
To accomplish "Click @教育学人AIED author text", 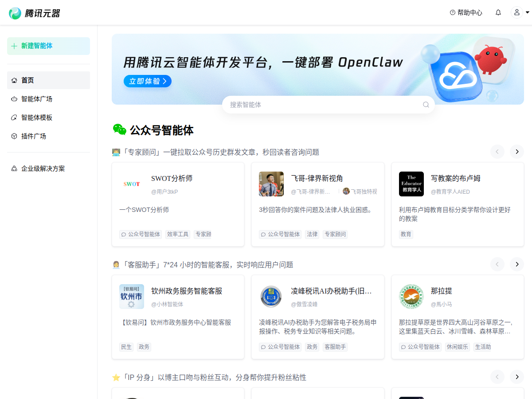I will tap(450, 192).
